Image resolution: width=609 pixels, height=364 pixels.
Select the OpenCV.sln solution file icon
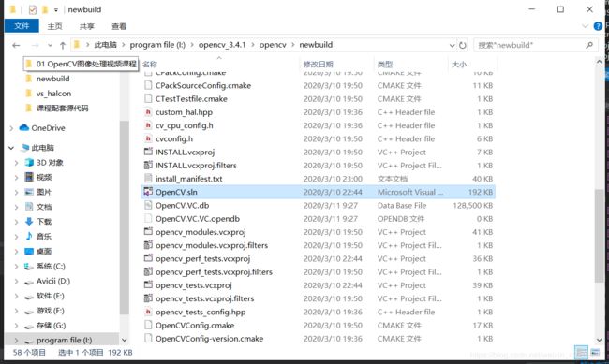[x=148, y=192]
